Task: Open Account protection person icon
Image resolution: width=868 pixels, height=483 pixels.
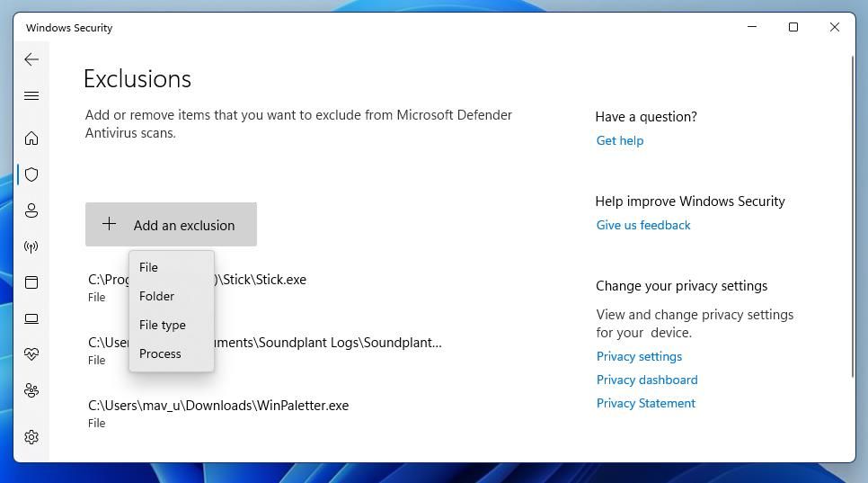Action: (31, 210)
